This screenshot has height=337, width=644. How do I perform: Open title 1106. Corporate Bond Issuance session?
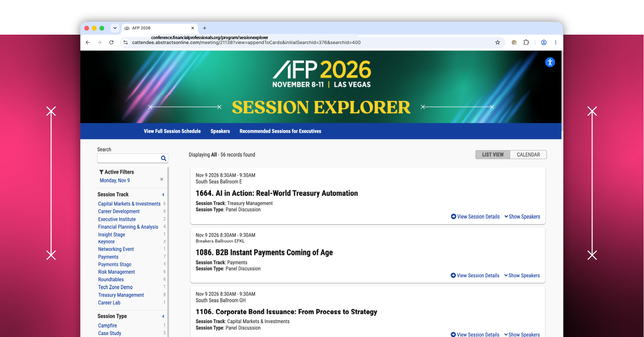(x=287, y=312)
